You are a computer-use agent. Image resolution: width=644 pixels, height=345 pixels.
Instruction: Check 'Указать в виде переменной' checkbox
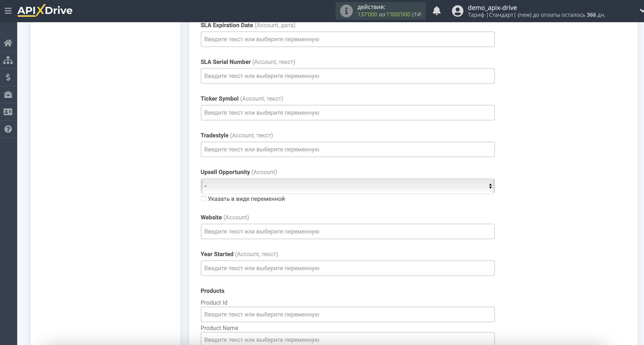204,199
